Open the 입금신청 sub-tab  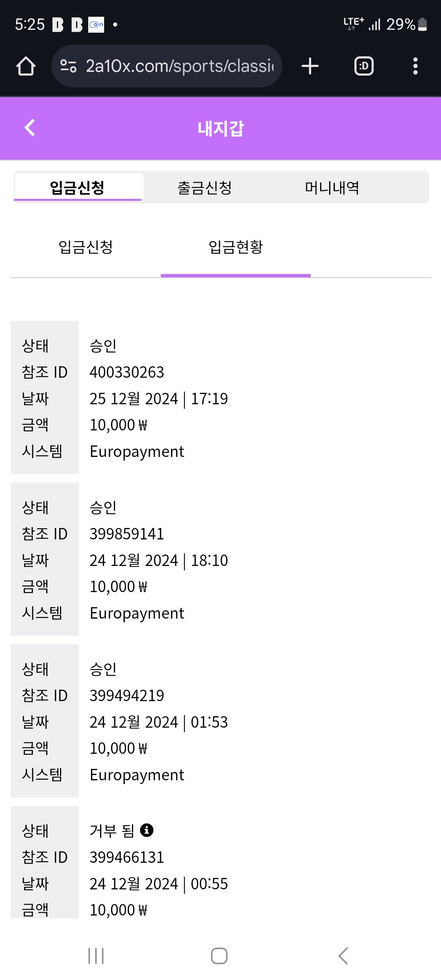[x=86, y=247]
